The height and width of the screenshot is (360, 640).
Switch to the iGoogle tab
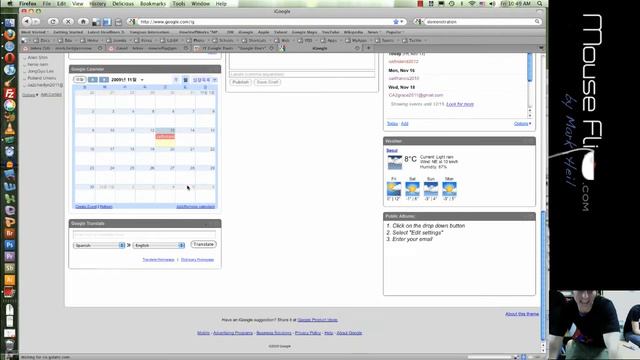click(320, 48)
